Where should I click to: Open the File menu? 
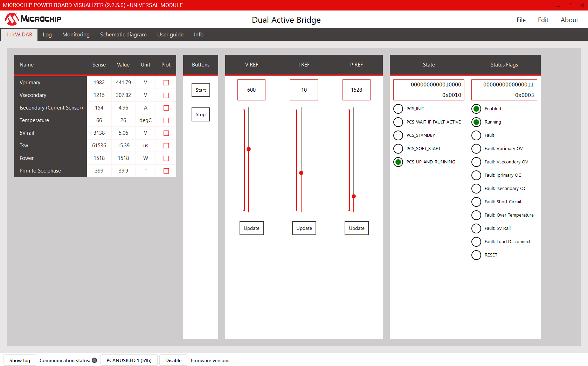[x=521, y=20]
